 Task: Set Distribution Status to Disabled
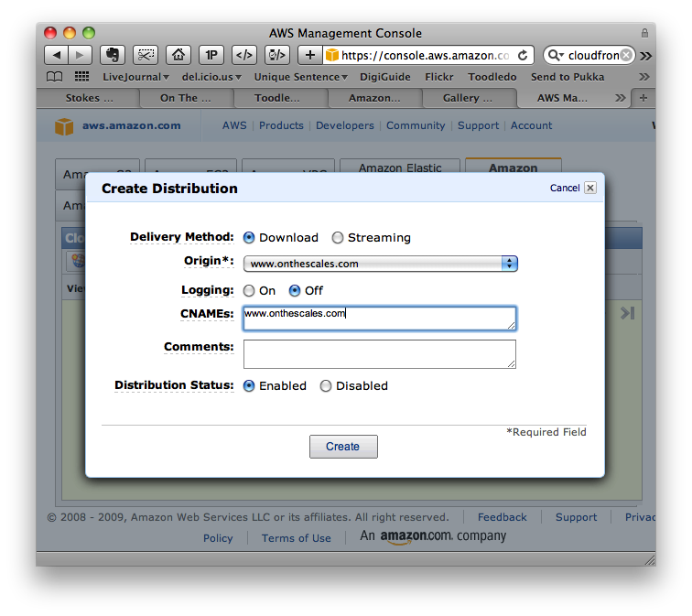coord(326,385)
